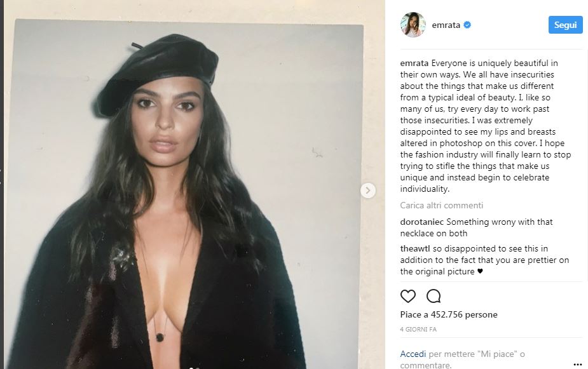
Task: Click the Accedi login link
Action: point(413,354)
